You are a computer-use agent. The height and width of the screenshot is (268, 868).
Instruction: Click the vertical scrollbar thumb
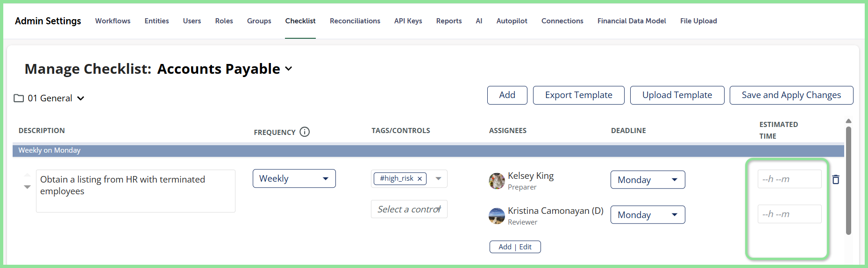coord(848,180)
